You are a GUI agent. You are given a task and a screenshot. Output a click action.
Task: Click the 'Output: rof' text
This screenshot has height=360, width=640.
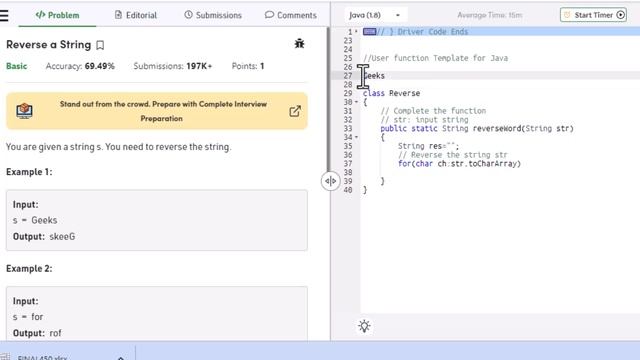click(37, 333)
